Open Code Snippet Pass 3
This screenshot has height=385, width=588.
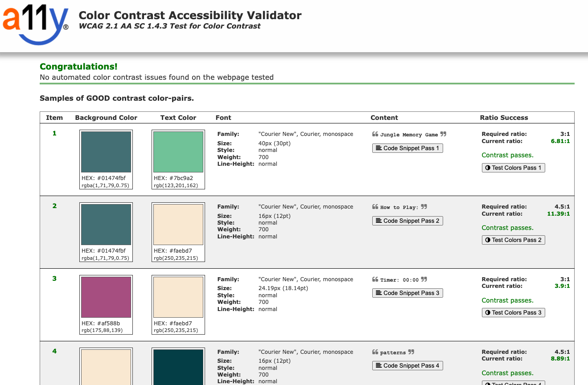[x=407, y=293]
